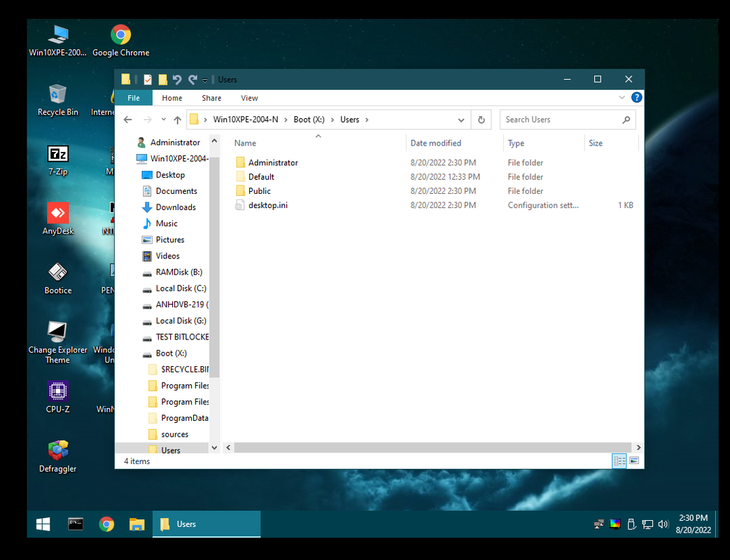Open the View ribbon tab
Screen dimensions: 730x560
pyautogui.click(x=249, y=98)
